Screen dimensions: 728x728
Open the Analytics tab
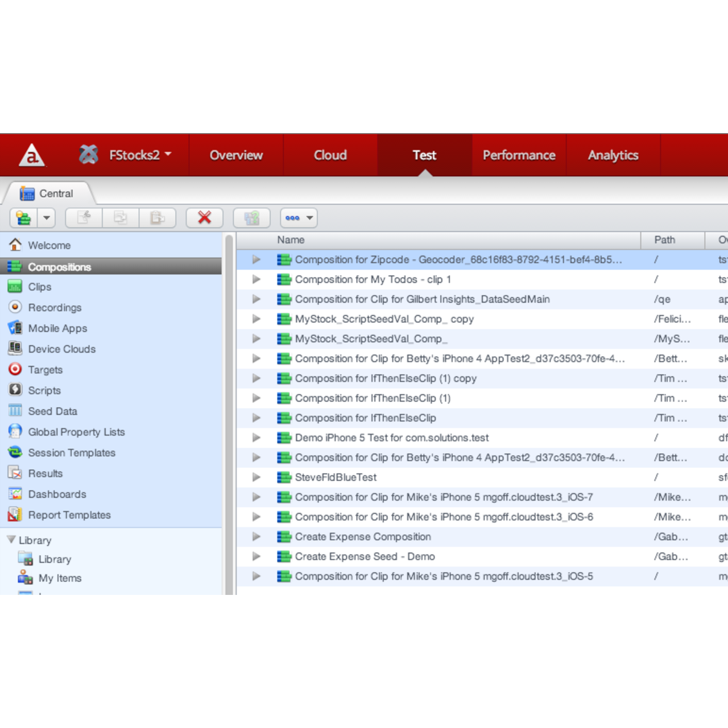click(x=613, y=155)
